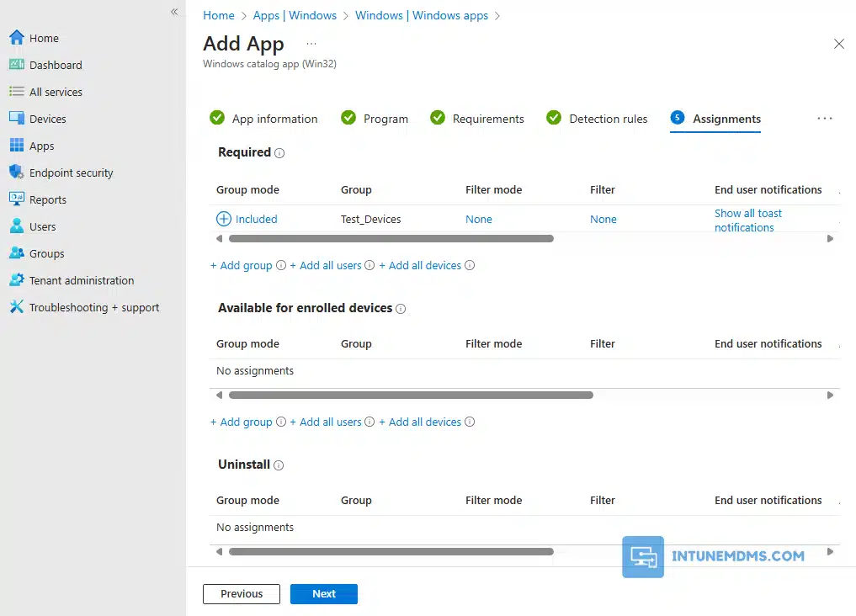Click + Add group under Required
Viewport: 856px width, 616px height.
[x=242, y=265]
